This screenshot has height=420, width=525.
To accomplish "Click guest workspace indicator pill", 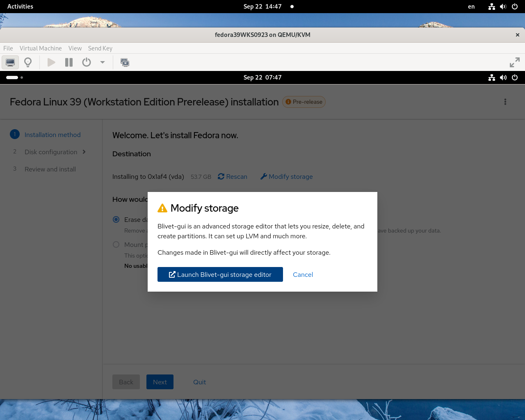I will click(x=12, y=78).
